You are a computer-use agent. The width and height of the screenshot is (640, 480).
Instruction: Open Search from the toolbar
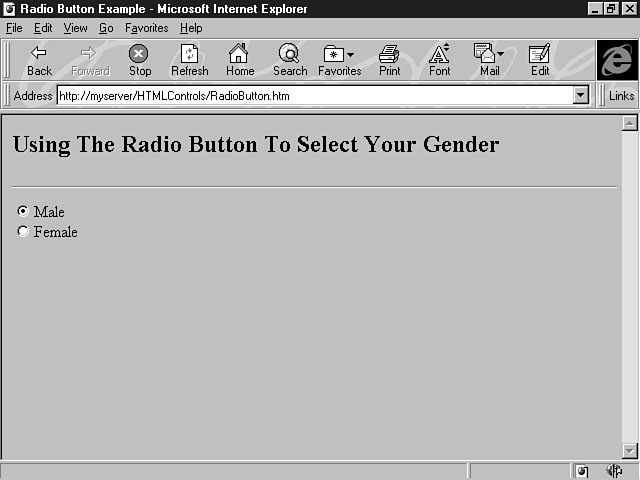pos(289,54)
